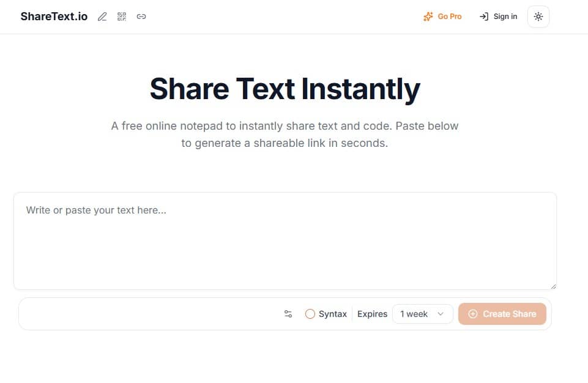Image resolution: width=588 pixels, height=383 pixels.
Task: Click the sparkle icon next to Go Pro
Action: (428, 17)
